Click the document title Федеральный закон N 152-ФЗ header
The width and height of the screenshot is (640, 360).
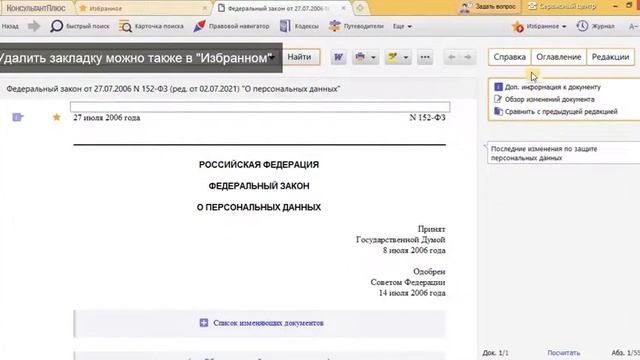tap(173, 89)
